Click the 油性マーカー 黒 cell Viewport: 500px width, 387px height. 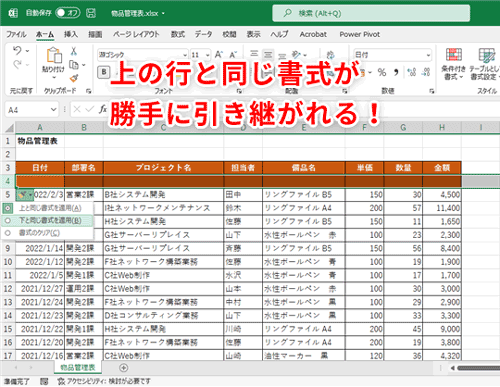(303, 355)
